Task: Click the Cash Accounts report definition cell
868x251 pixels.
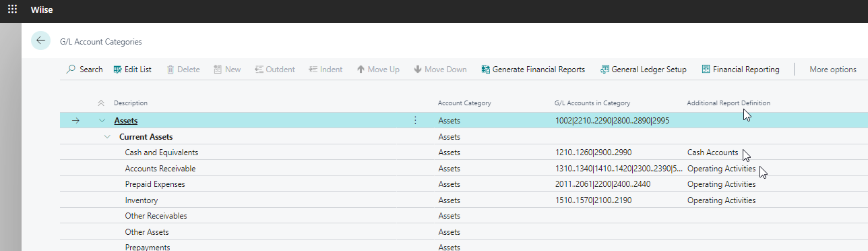Action: [712, 152]
